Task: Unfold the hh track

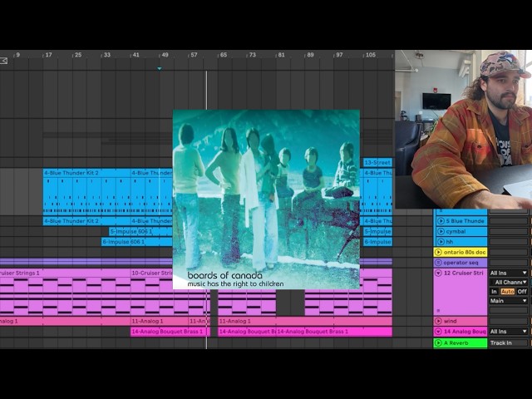Action: 441,242
